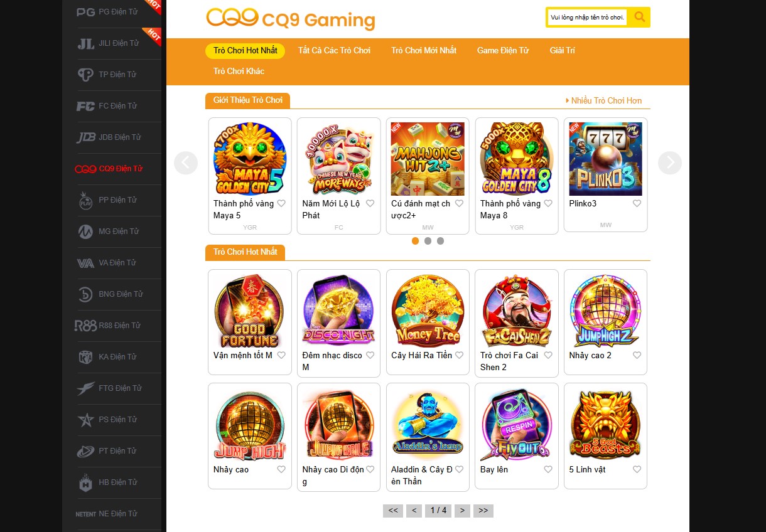
Task: Go to next page with > button
Action: (462, 511)
